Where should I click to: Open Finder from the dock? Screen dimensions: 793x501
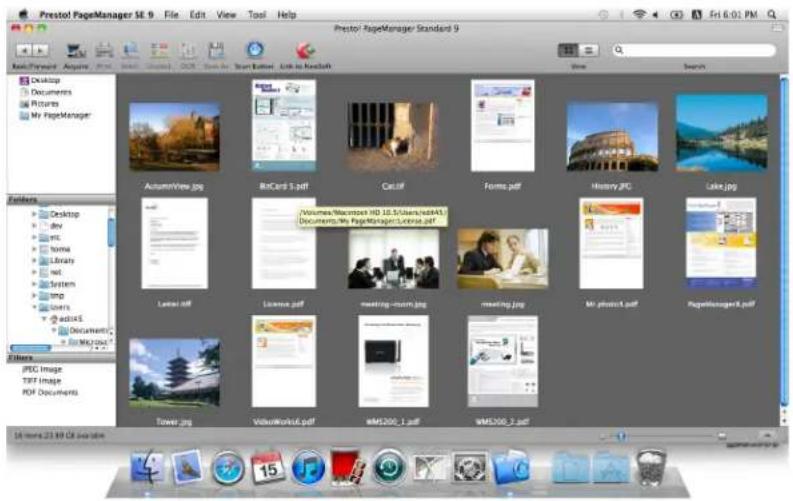coord(147,468)
